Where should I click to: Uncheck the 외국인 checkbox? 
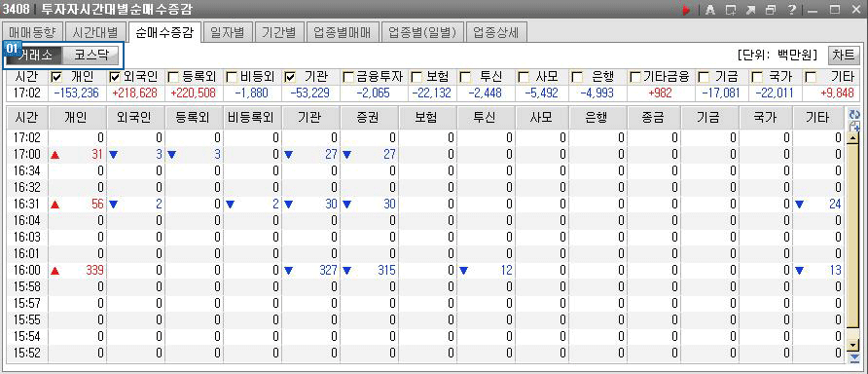[115, 77]
